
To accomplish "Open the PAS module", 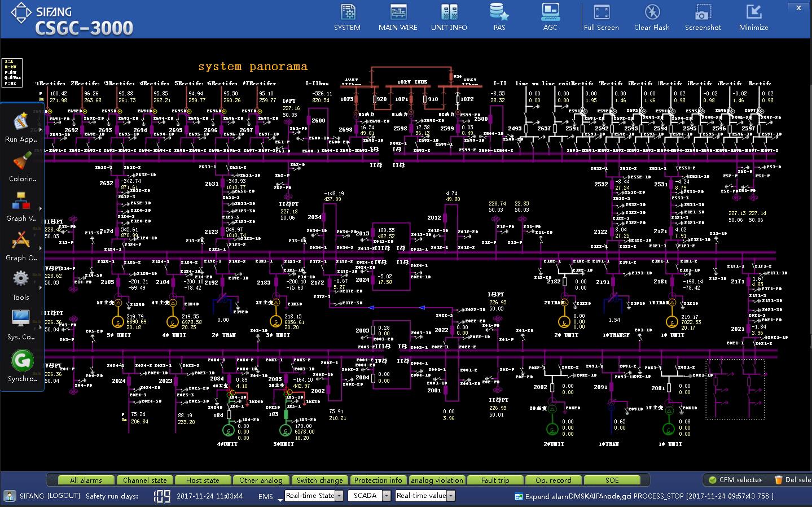I will (x=499, y=12).
